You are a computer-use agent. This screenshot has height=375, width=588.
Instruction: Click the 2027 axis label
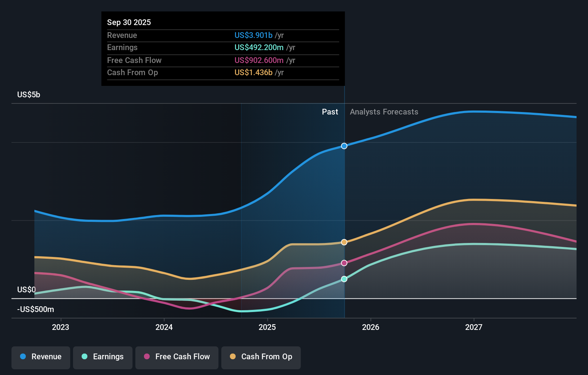[x=474, y=327]
